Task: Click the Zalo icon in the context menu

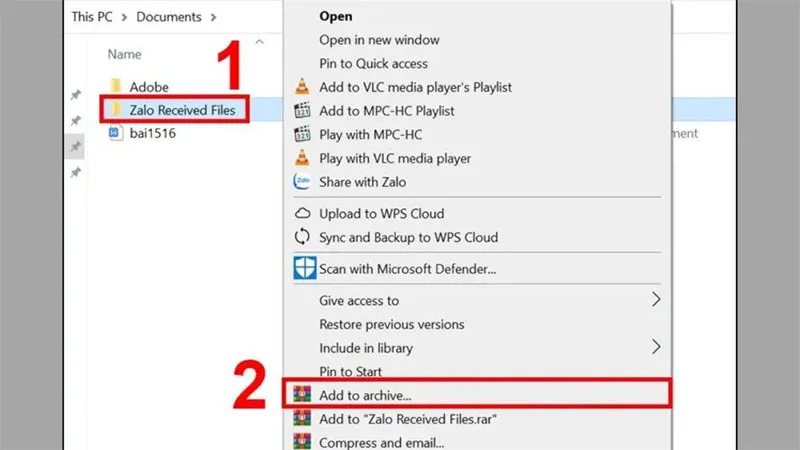Action: [302, 182]
